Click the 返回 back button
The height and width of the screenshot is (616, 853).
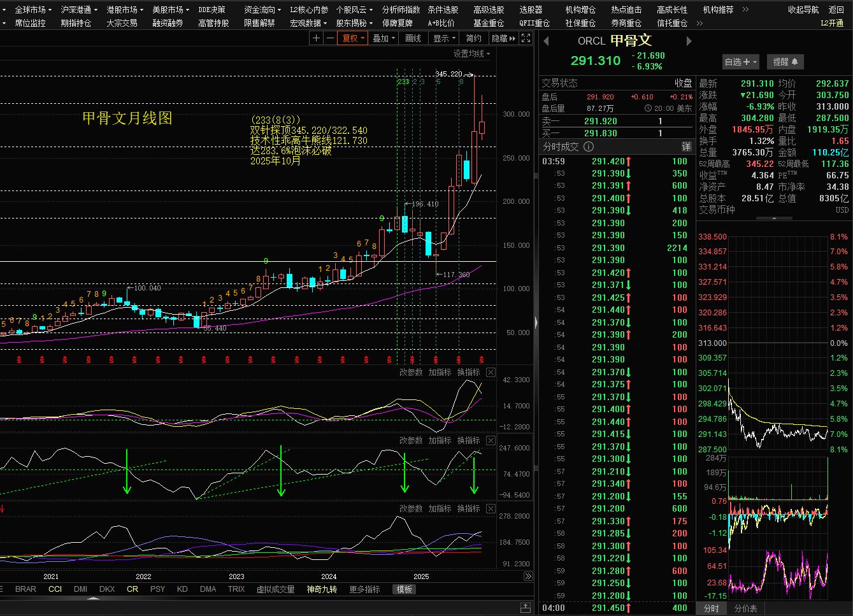836,10
